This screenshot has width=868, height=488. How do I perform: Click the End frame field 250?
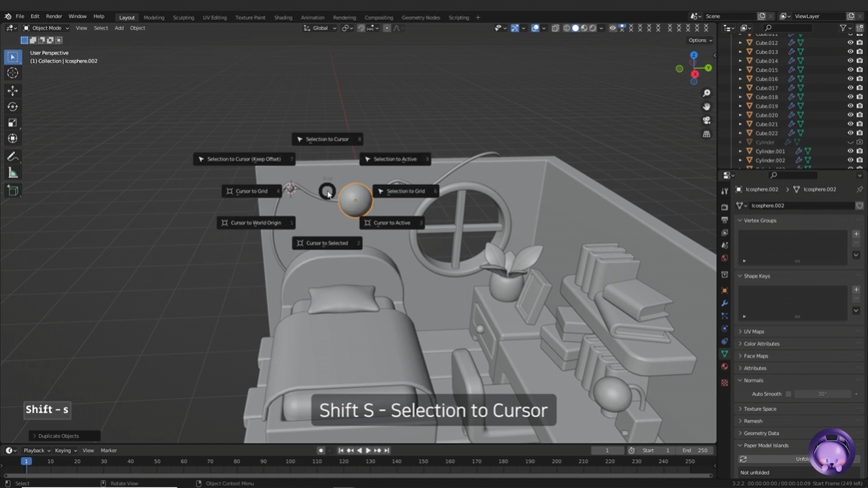pyautogui.click(x=695, y=451)
